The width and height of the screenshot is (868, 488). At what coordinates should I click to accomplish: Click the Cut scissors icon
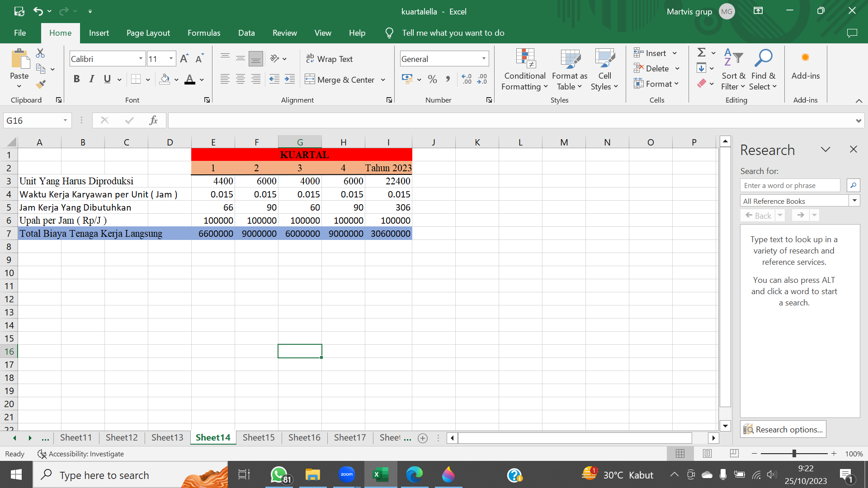pyautogui.click(x=40, y=53)
